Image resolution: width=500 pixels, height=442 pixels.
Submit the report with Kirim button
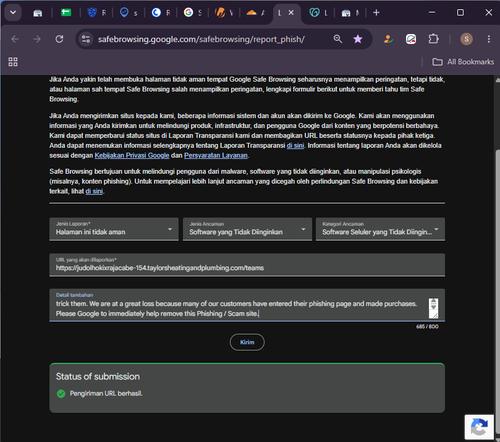click(247, 342)
